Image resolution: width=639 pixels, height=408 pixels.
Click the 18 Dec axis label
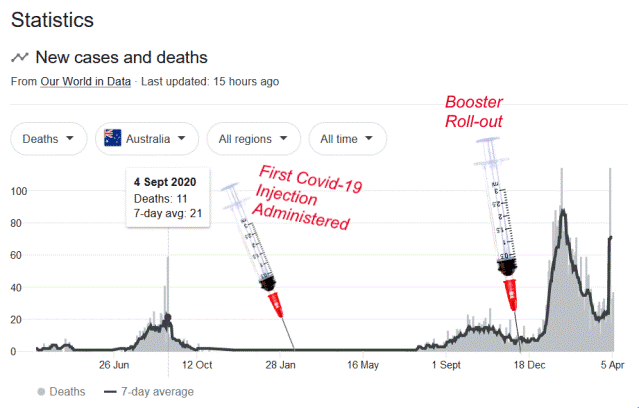tap(531, 366)
